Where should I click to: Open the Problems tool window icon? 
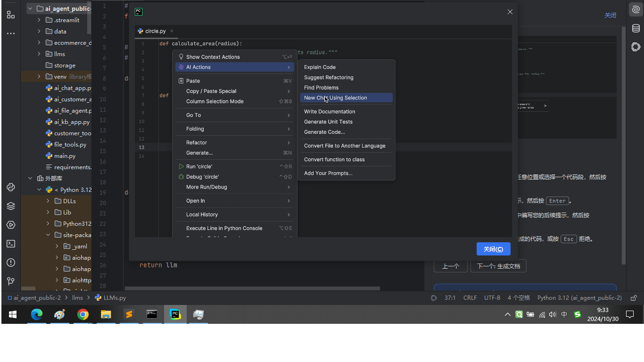coord(11,263)
